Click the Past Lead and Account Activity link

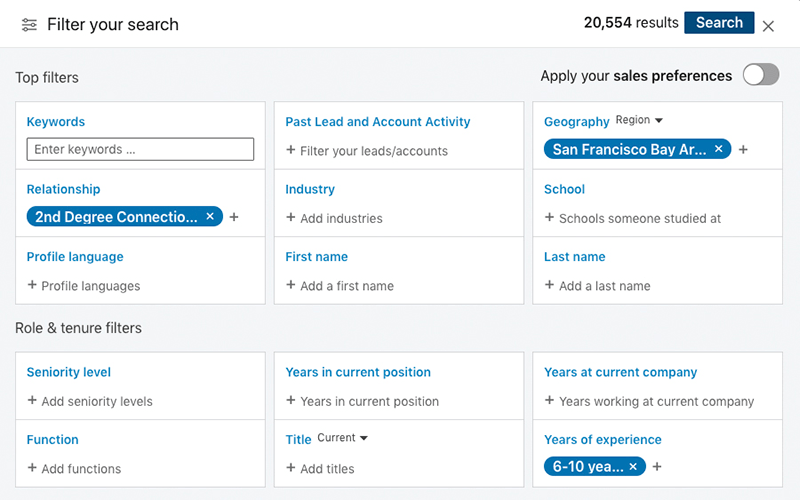[377, 122]
